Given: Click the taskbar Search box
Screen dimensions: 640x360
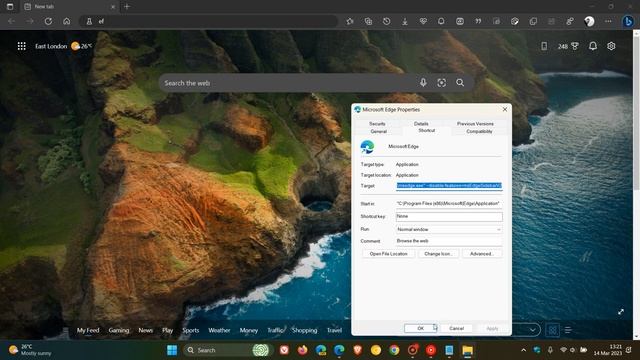Looking at the screenshot, I should (228, 350).
